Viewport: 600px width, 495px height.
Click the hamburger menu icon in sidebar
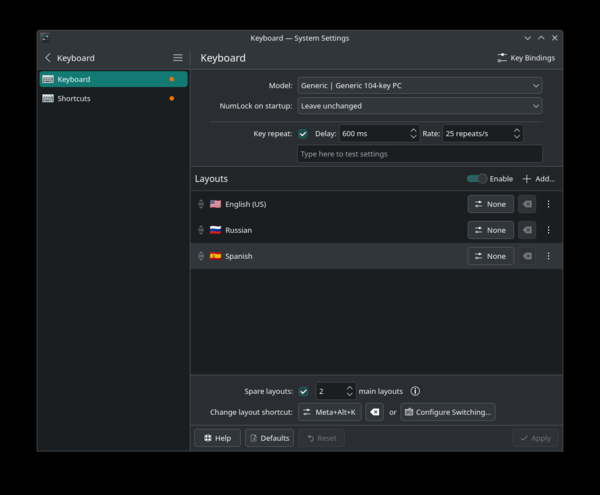tap(178, 58)
